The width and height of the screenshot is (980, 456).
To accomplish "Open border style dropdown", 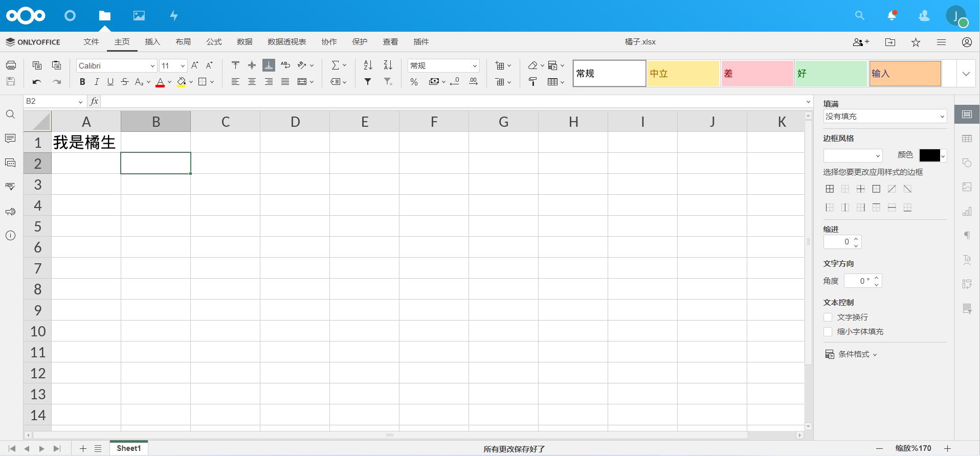I will pyautogui.click(x=853, y=155).
